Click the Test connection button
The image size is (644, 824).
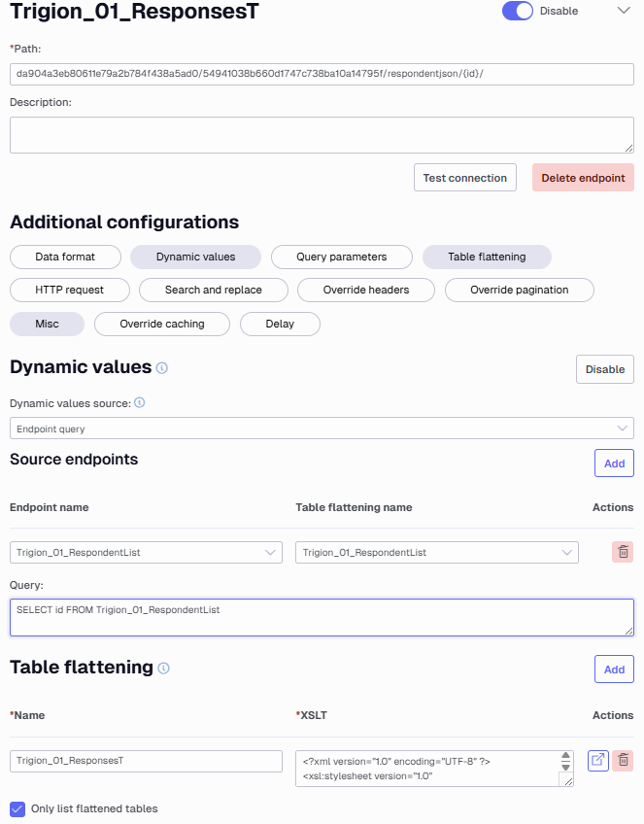(x=465, y=178)
